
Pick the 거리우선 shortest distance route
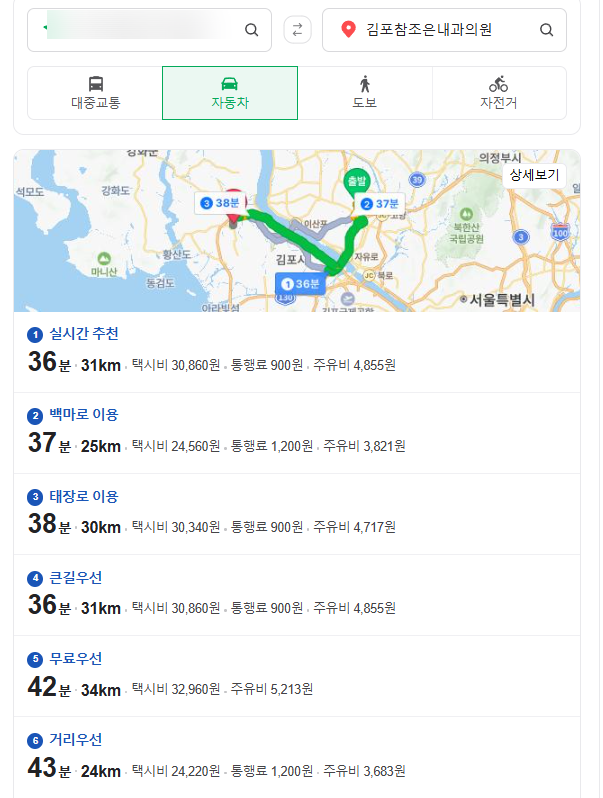pos(297,757)
